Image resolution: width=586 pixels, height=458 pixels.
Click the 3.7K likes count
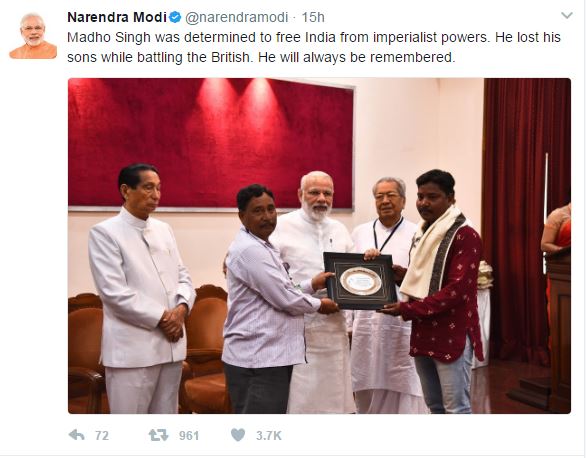click(269, 436)
